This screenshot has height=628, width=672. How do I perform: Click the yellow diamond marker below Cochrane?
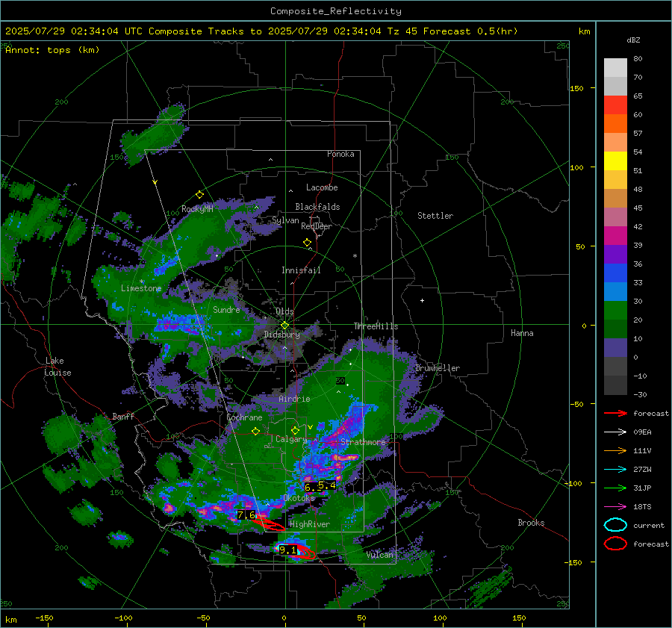point(256,431)
